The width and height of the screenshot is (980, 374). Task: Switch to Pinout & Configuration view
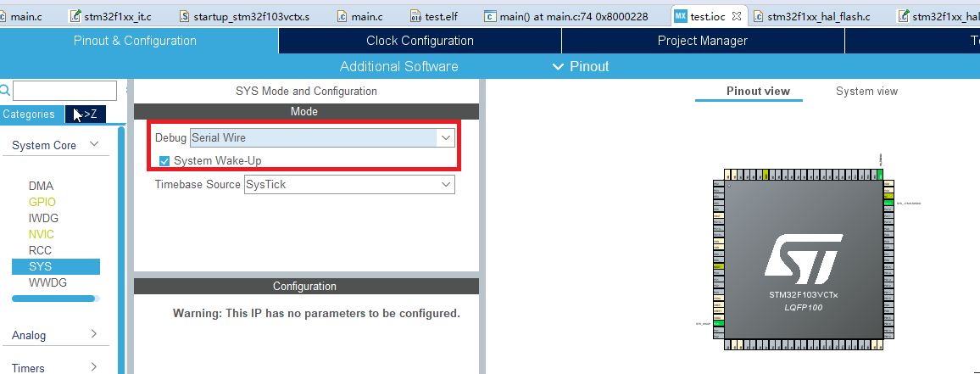pyautogui.click(x=135, y=41)
